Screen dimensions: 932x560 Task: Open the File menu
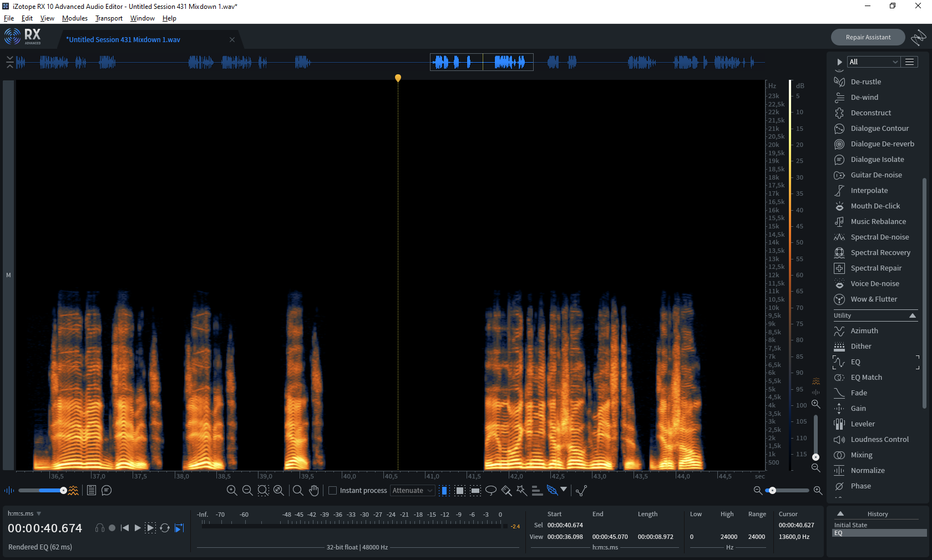pos(9,18)
